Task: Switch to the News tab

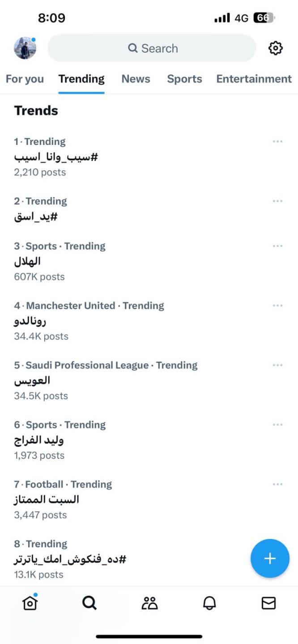Action: click(136, 79)
